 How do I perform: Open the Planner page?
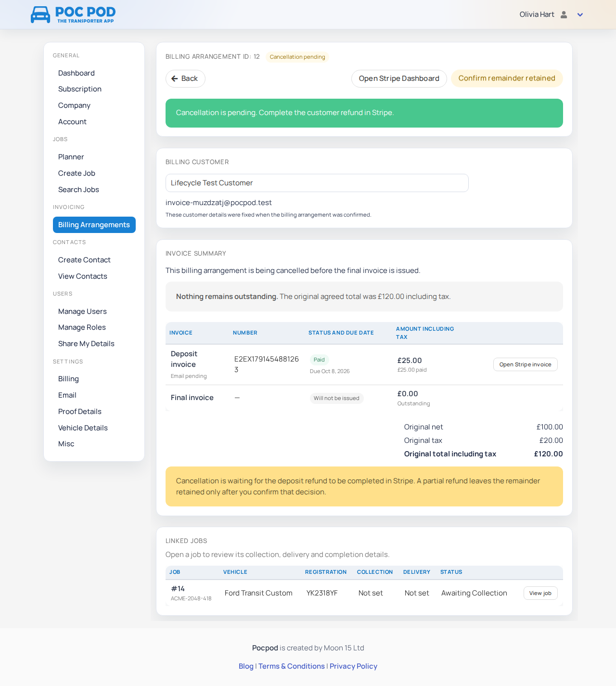click(x=71, y=157)
